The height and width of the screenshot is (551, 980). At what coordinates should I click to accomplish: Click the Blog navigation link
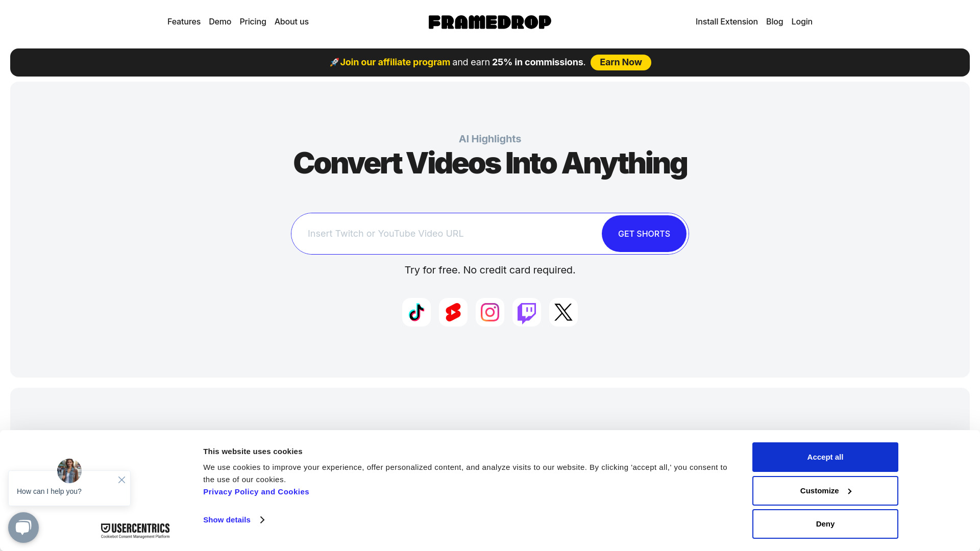click(x=774, y=21)
